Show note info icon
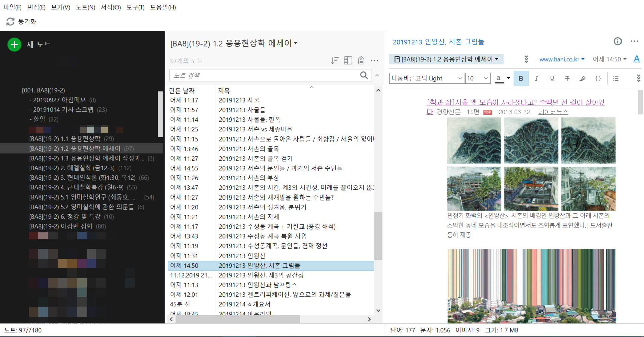This screenshot has width=644, height=337. 618,41
